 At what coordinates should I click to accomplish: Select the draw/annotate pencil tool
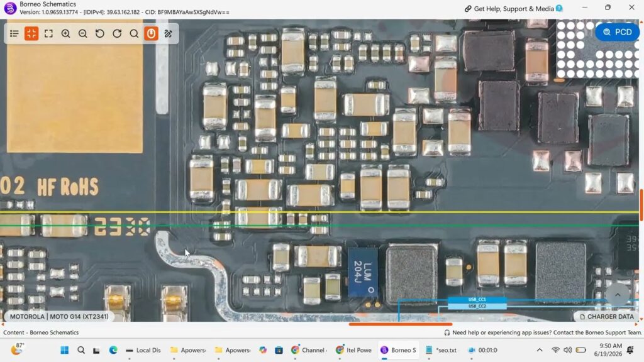pos(169,34)
